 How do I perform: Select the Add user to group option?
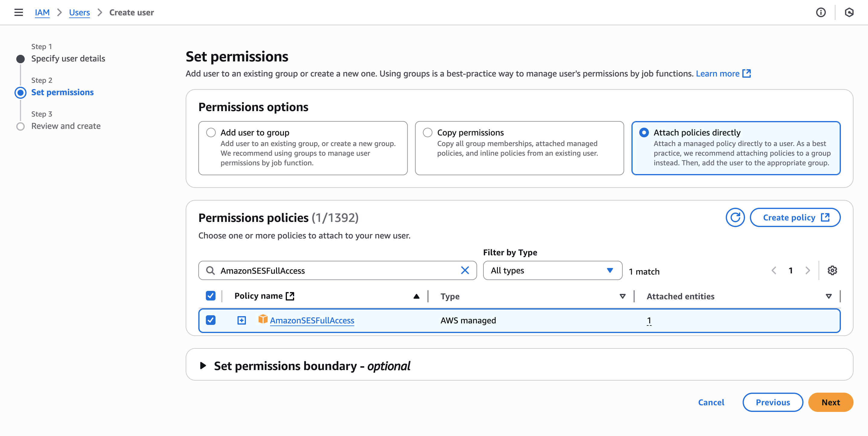[x=211, y=133]
